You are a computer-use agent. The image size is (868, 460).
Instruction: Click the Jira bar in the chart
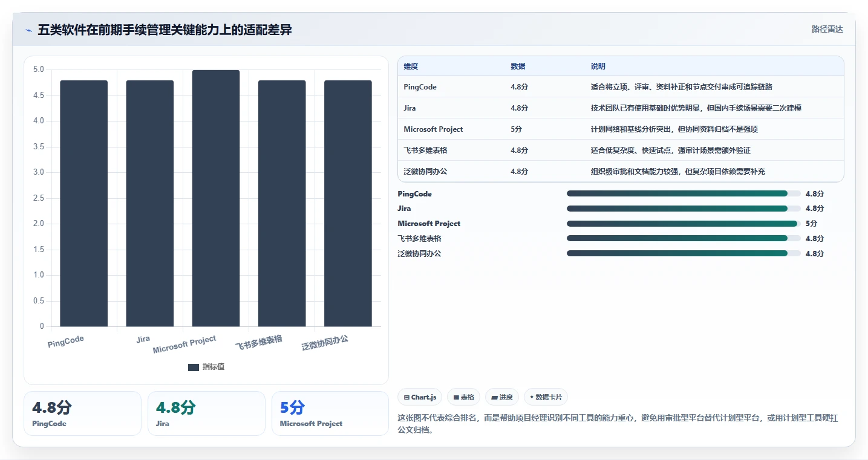coord(149,204)
